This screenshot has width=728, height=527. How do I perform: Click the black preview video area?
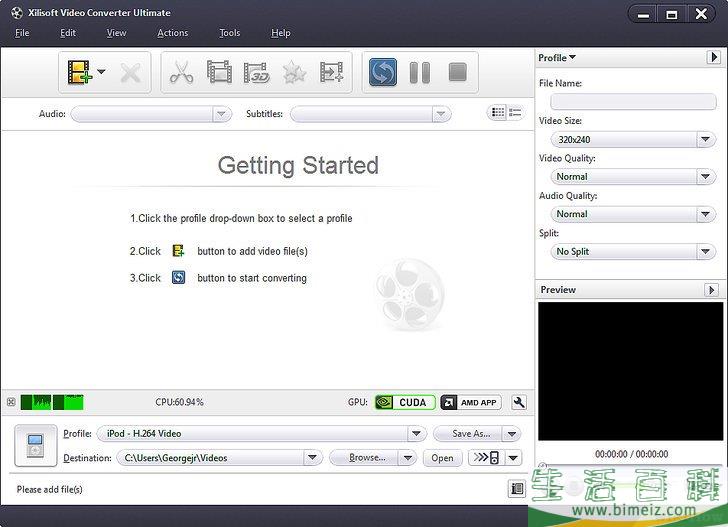(x=630, y=371)
